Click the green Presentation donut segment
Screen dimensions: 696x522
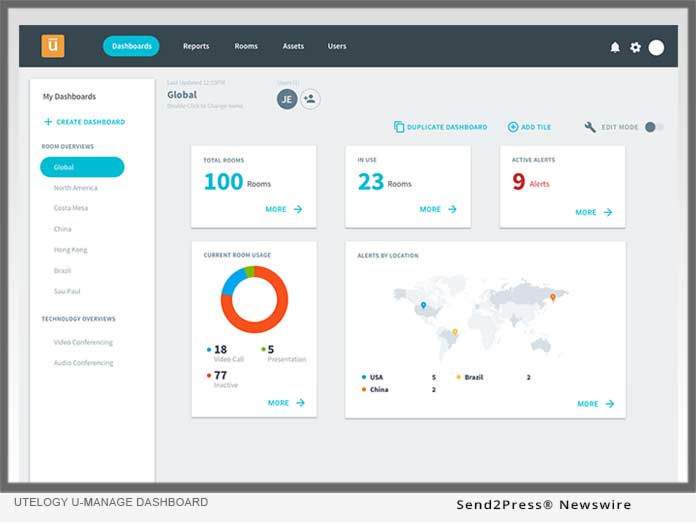250,272
